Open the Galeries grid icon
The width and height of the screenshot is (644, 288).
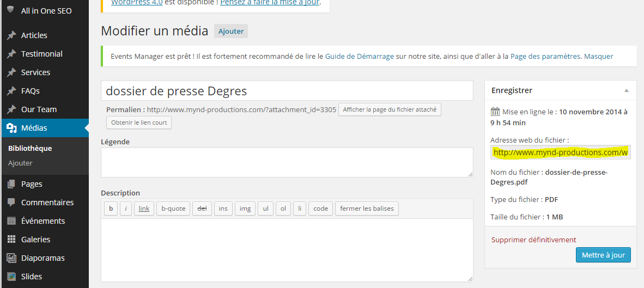(11, 240)
